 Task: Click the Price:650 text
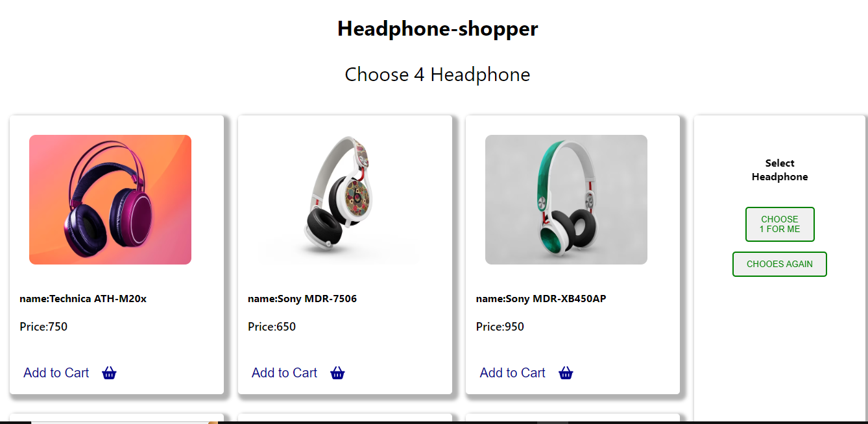tap(272, 327)
